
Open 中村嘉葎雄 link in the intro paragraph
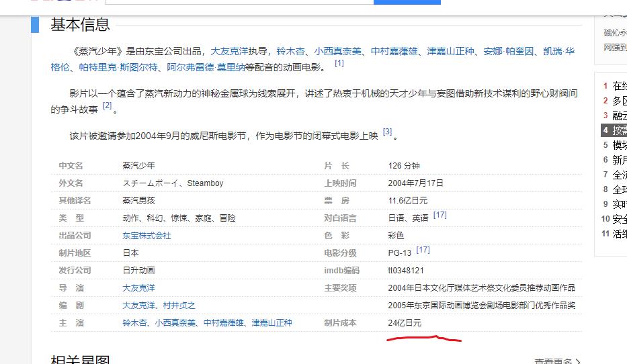(394, 51)
